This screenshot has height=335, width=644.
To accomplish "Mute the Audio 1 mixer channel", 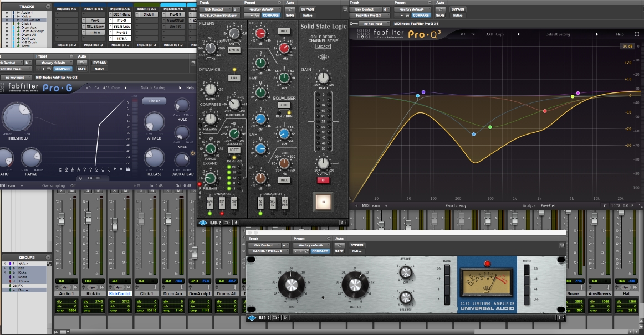I will 73,192.
